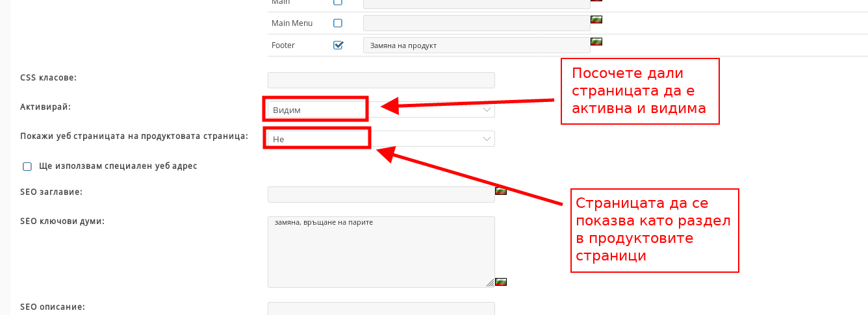The image size is (868, 315).
Task: Focus the CSS класове input field
Action: click(x=381, y=80)
